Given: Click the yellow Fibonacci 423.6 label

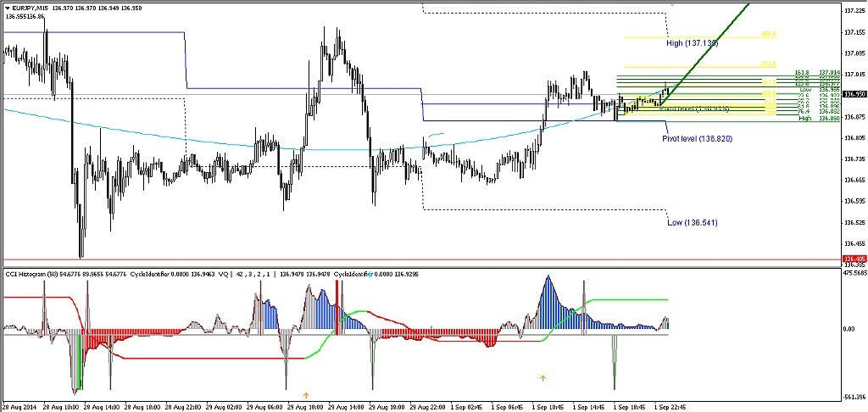Looking at the screenshot, I should [769, 34].
